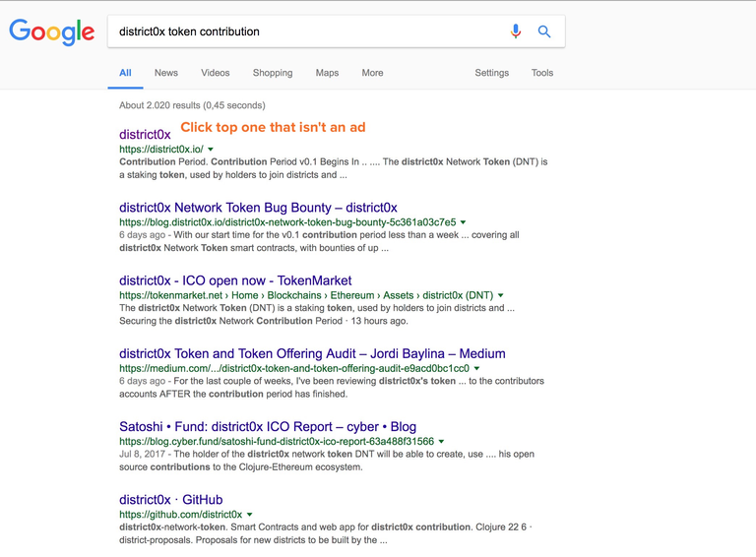Open the Shopping results tab

pos(273,73)
